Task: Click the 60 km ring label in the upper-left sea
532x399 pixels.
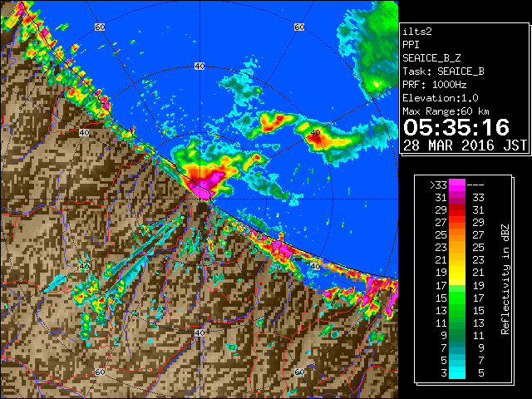Action: 100,27
